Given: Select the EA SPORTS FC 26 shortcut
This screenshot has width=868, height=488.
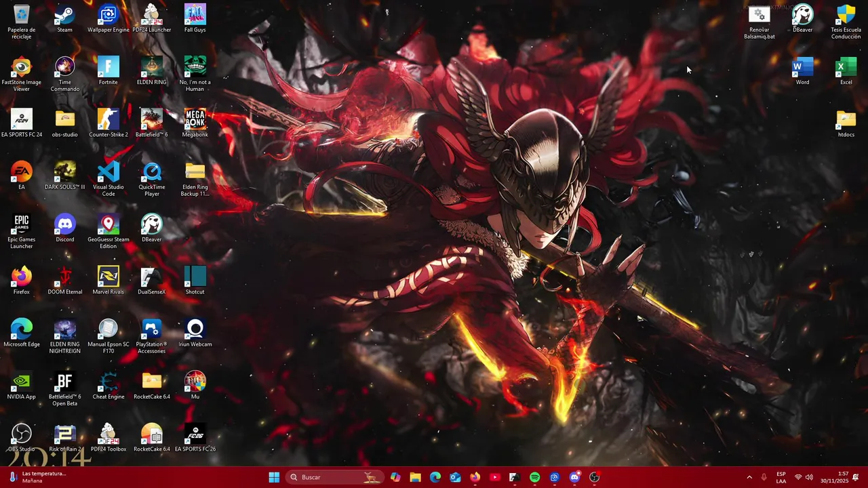Looking at the screenshot, I should point(195,437).
